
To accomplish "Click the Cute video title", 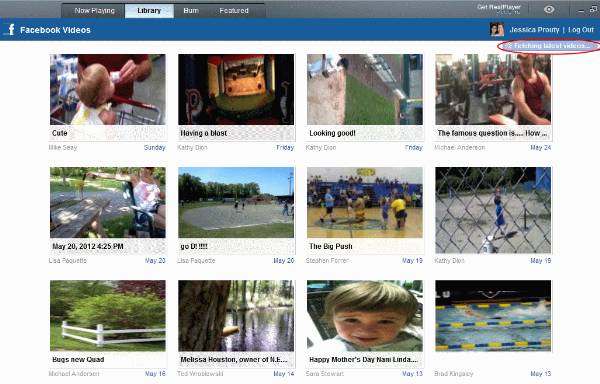I will pyautogui.click(x=60, y=133).
